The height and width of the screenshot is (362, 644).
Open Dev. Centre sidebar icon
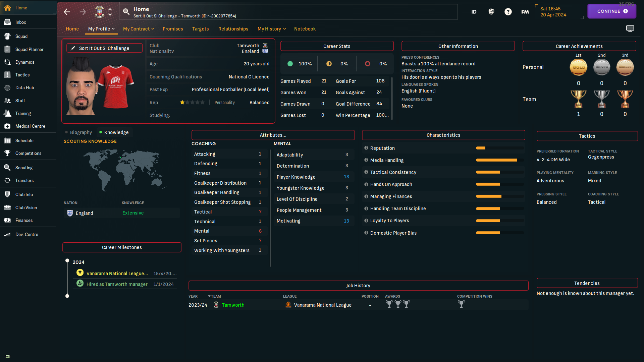pyautogui.click(x=7, y=234)
